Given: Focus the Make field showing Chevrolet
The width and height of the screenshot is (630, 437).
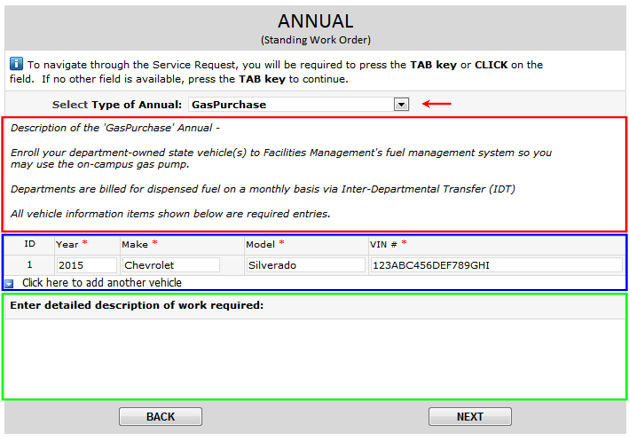Looking at the screenshot, I should [170, 265].
